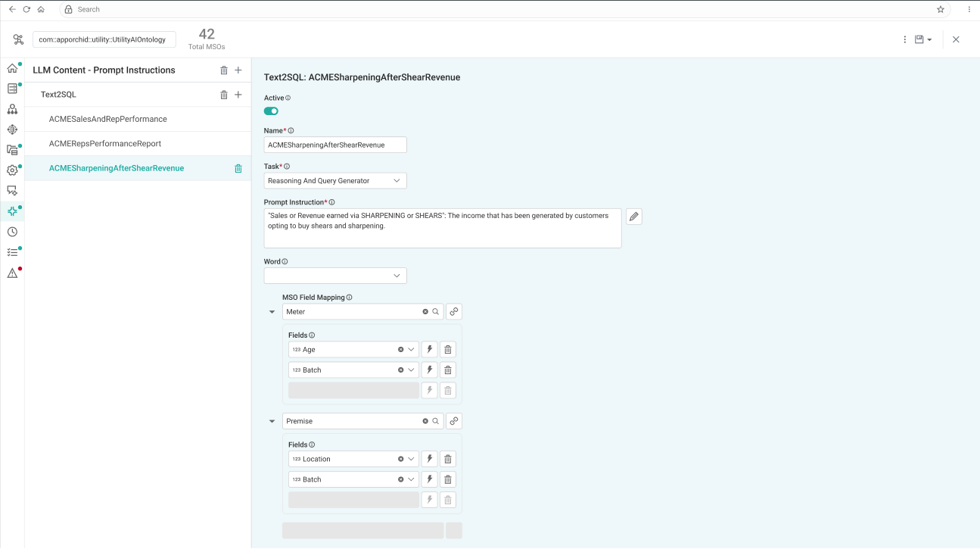Screen dimensions: 980x549
Task: Click the edit pencil beside Prompt Instruction
Action: [x=634, y=217]
